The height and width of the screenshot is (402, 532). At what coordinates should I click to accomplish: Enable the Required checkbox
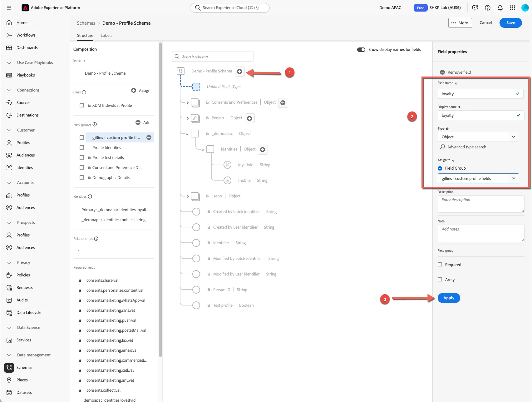tap(440, 264)
